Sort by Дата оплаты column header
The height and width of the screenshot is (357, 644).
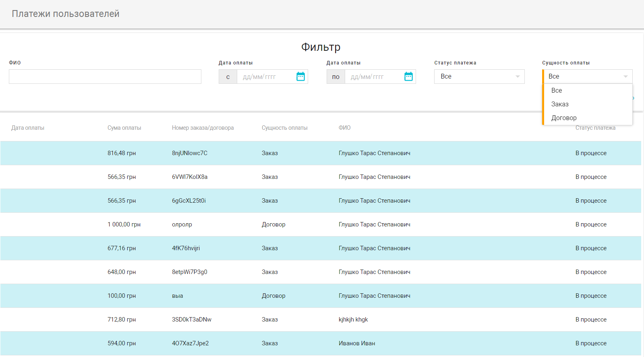click(x=28, y=128)
